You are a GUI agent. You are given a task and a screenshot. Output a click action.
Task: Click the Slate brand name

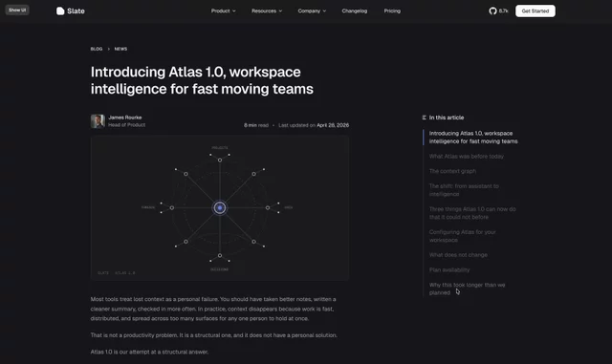pyautogui.click(x=76, y=11)
